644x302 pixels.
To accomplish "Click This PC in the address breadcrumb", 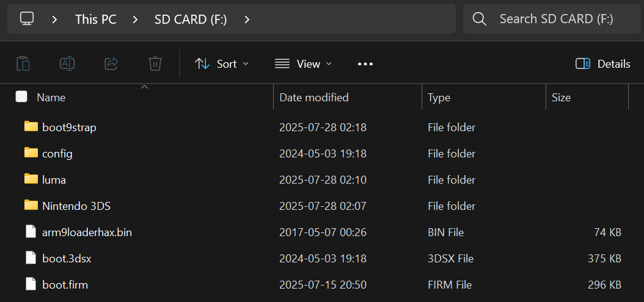I will click(95, 19).
